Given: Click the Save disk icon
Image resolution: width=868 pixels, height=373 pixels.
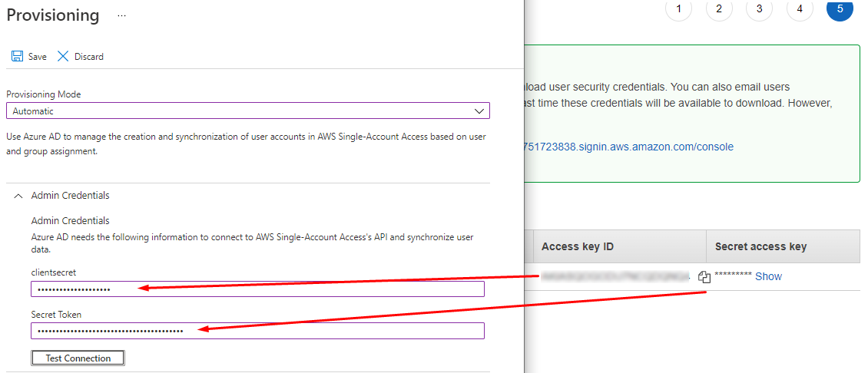Looking at the screenshot, I should pyautogui.click(x=17, y=56).
